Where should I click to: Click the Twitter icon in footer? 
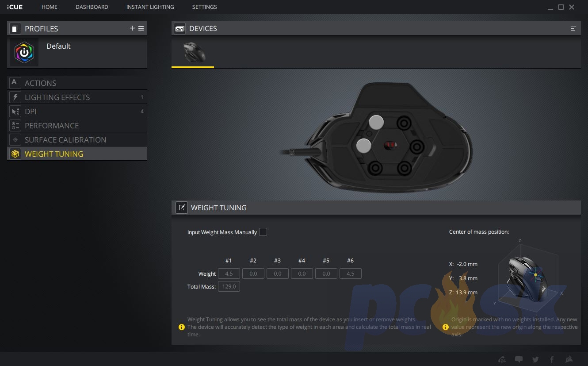click(x=535, y=359)
